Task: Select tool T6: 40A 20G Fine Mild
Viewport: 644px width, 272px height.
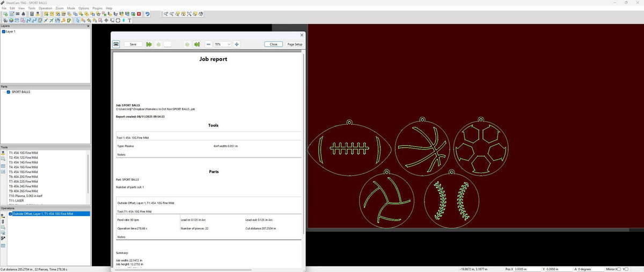Action: (23, 176)
